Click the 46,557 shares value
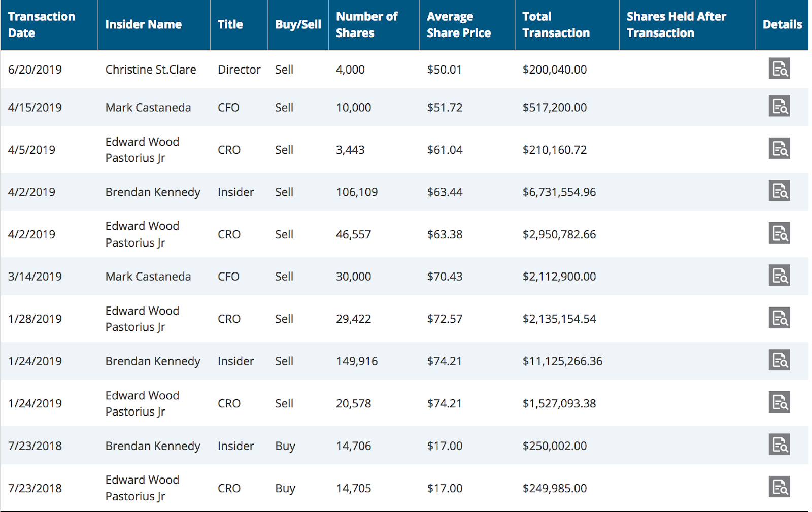 (x=354, y=234)
